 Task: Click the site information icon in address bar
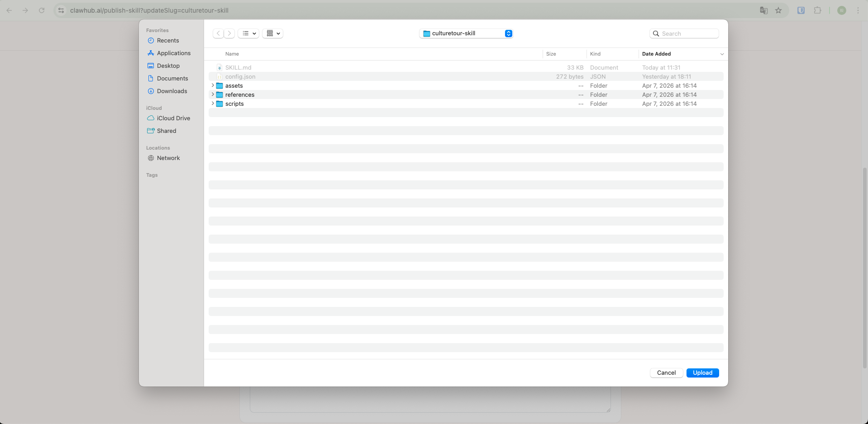pyautogui.click(x=61, y=10)
